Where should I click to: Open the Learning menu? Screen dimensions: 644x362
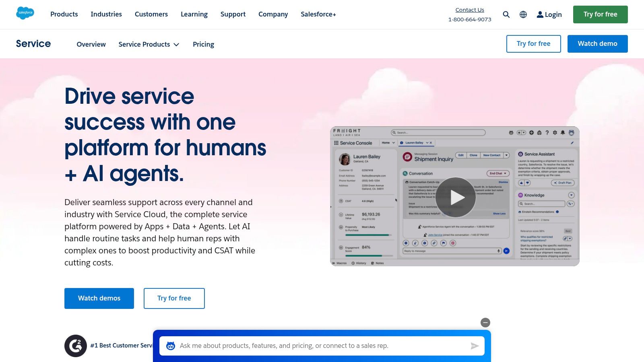click(x=194, y=14)
